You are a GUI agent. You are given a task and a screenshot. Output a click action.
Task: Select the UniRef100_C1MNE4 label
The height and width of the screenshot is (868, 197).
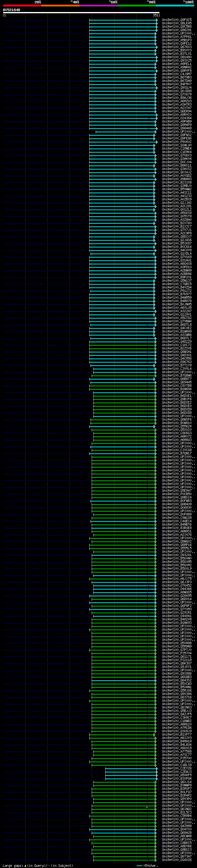point(177,149)
